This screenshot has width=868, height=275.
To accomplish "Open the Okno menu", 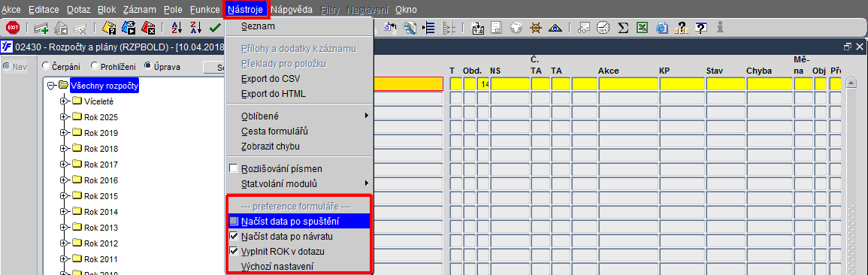I will coord(407,10).
